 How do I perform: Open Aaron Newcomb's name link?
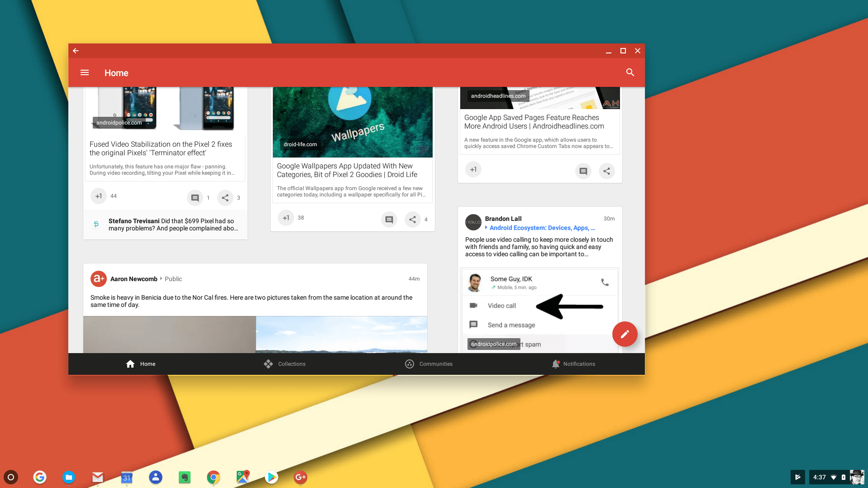tap(134, 279)
